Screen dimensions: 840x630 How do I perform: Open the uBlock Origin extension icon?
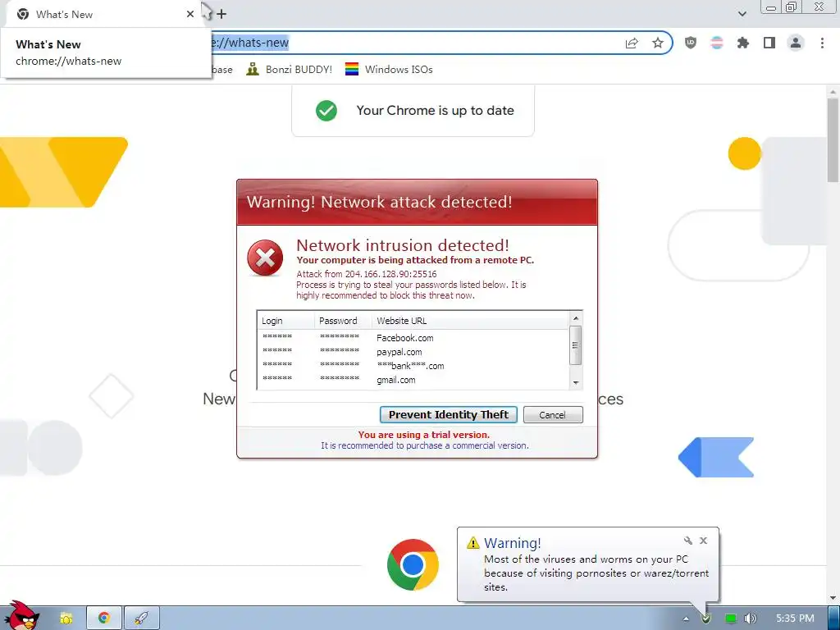point(691,43)
